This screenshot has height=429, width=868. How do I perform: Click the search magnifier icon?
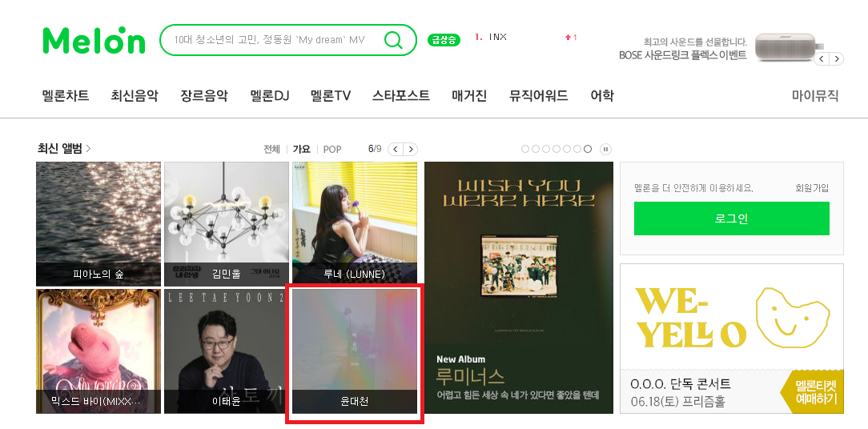(x=393, y=40)
